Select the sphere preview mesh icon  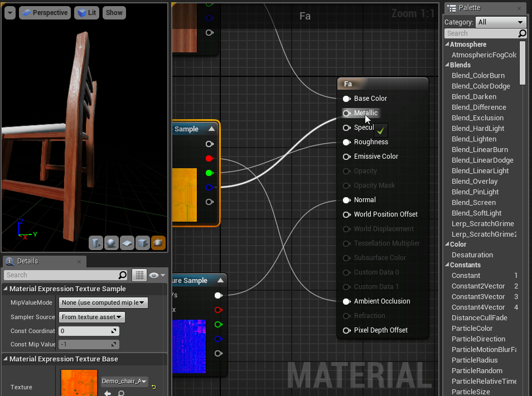(x=112, y=243)
